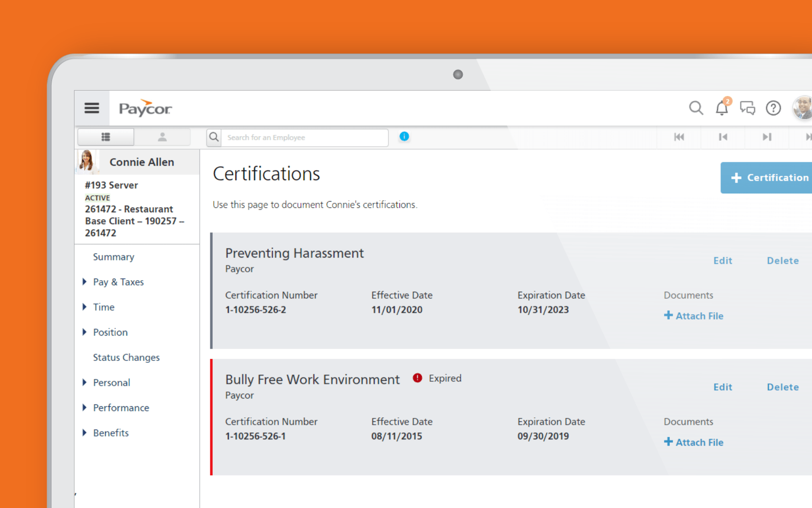
Task: Expand the Pay & Taxes section arrow
Action: point(84,282)
